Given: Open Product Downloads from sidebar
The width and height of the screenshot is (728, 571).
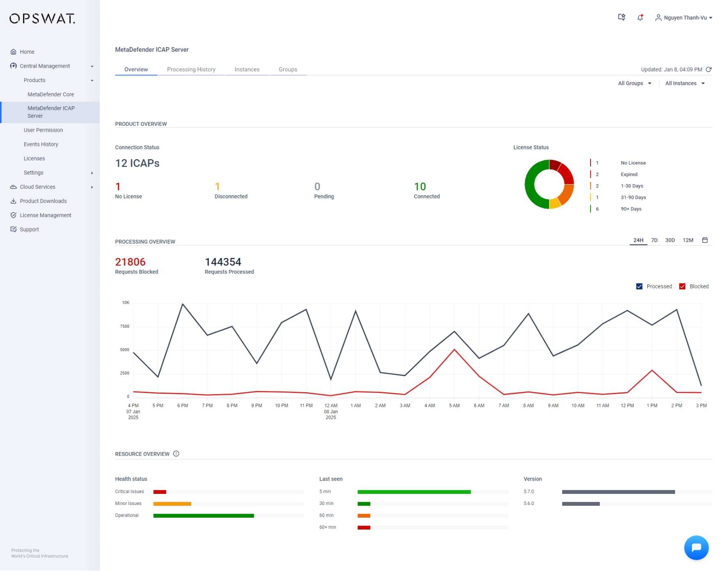Looking at the screenshot, I should 43,201.
